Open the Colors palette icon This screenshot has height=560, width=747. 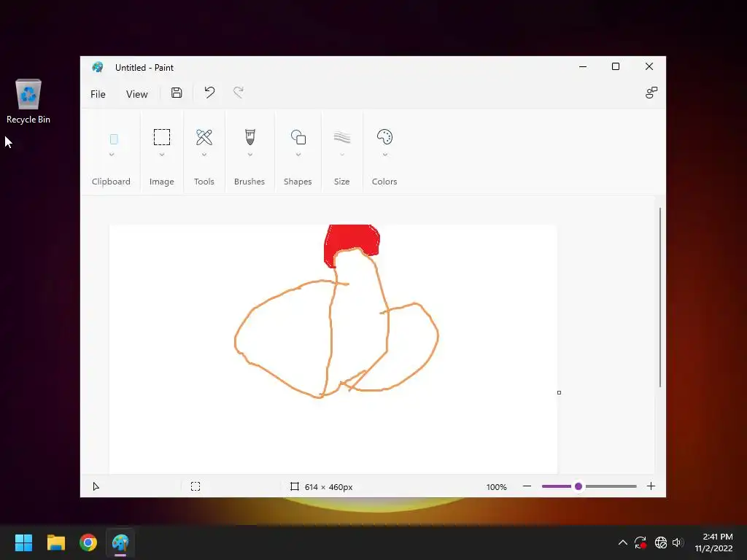coord(385,137)
